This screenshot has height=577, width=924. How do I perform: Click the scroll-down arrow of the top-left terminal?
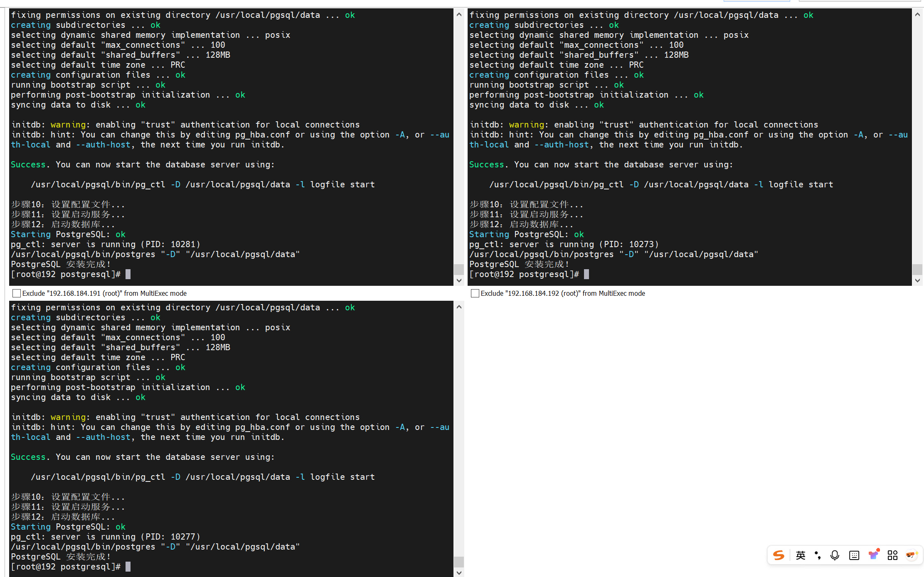[459, 280]
